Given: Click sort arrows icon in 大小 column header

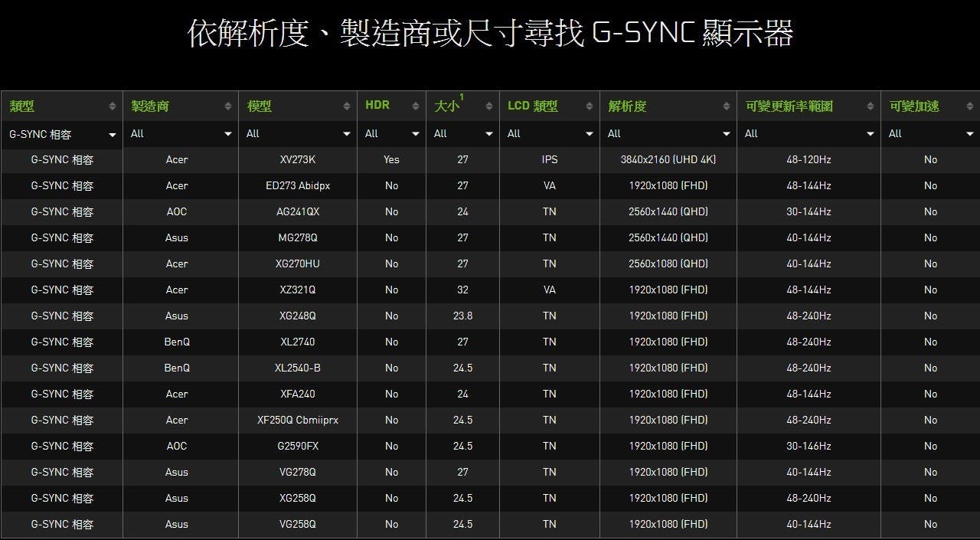Looking at the screenshot, I should point(489,106).
